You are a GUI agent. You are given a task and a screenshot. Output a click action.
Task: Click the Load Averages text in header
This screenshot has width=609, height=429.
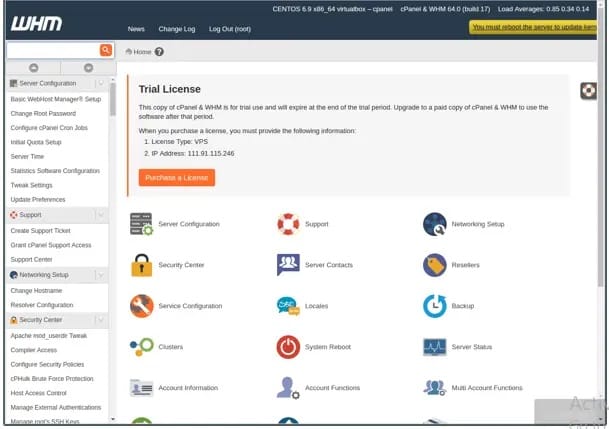point(543,9)
